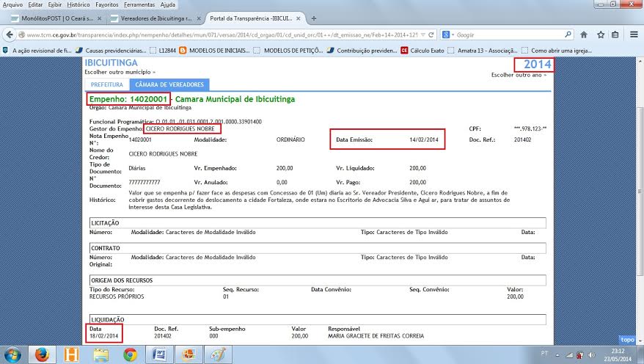Viewport: 644px width, 364px height.
Task: Open the Cálculo Exato bookmark
Action: point(435,51)
